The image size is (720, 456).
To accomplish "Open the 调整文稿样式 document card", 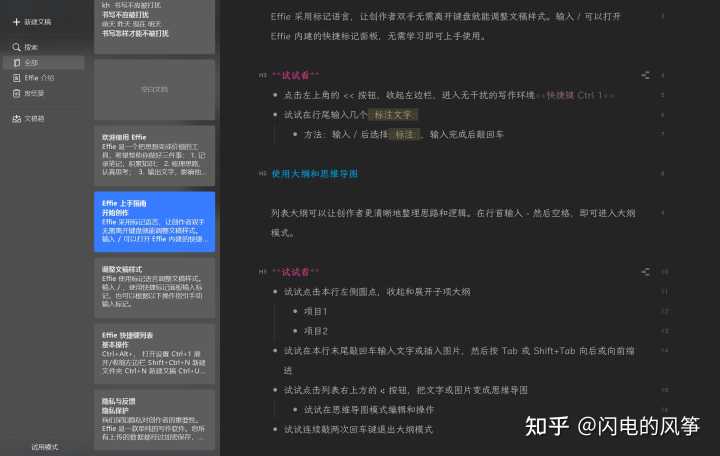I will point(154,288).
